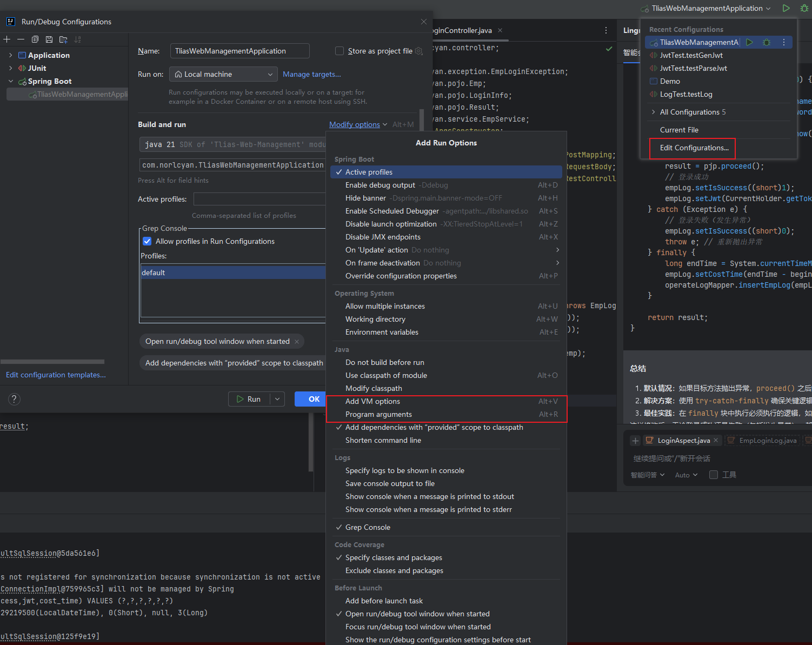Remove the 'Open run/debug tool window' chip
The width and height of the screenshot is (812, 645).
(x=297, y=342)
